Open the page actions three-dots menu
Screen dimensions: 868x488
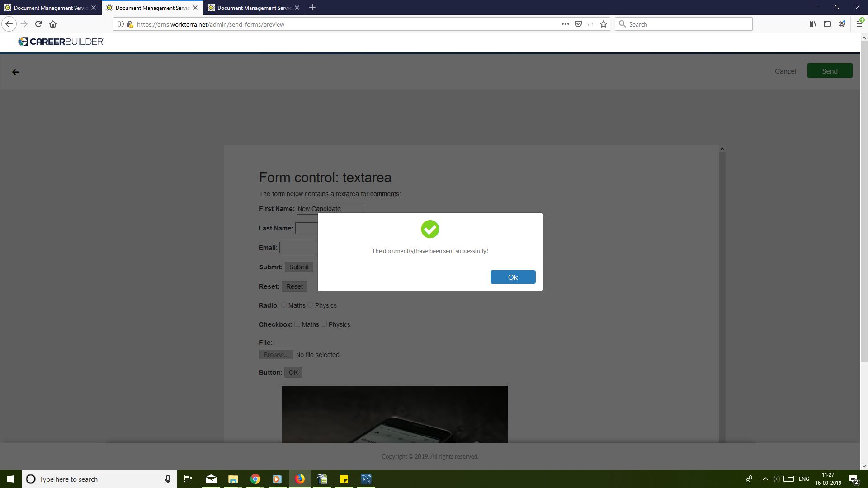coord(565,24)
